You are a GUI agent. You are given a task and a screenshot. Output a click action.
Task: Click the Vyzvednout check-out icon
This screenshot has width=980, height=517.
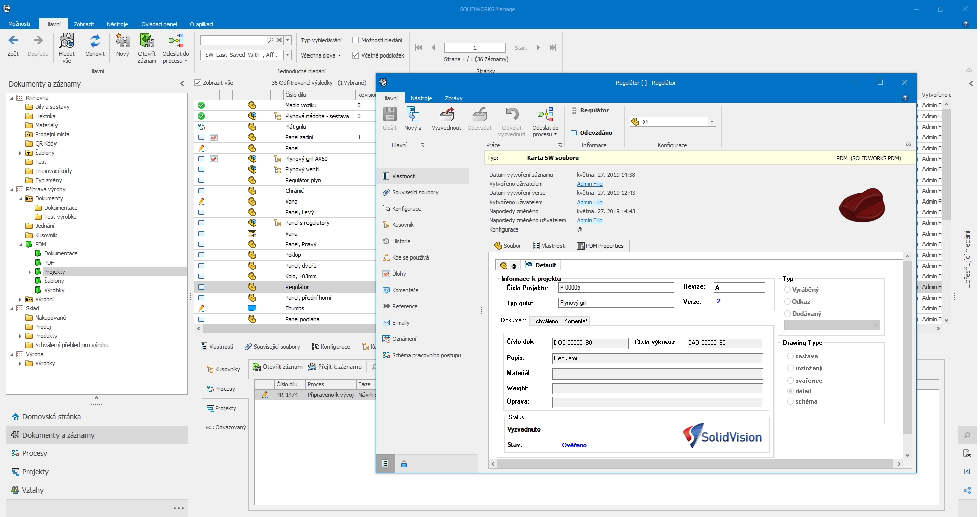(446, 114)
